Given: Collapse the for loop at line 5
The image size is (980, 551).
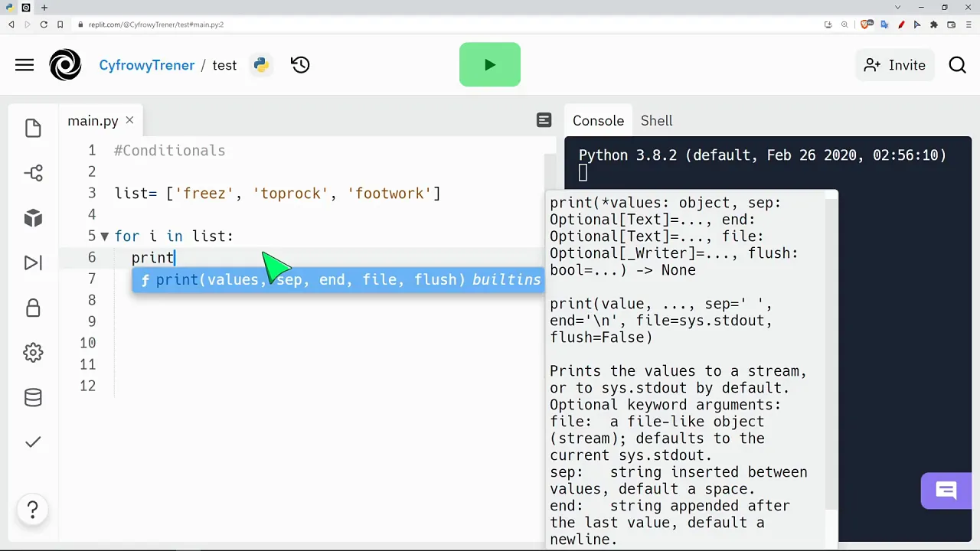Looking at the screenshot, I should (105, 236).
